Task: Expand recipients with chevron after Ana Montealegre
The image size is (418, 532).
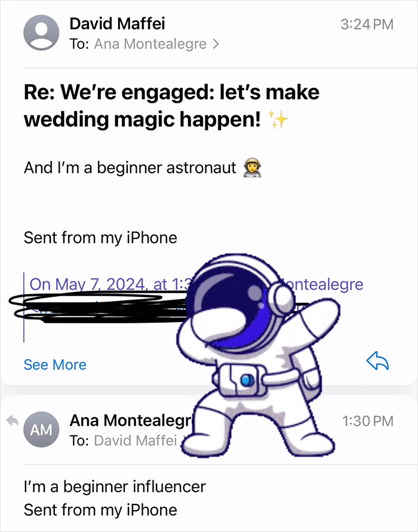Action: [x=216, y=44]
